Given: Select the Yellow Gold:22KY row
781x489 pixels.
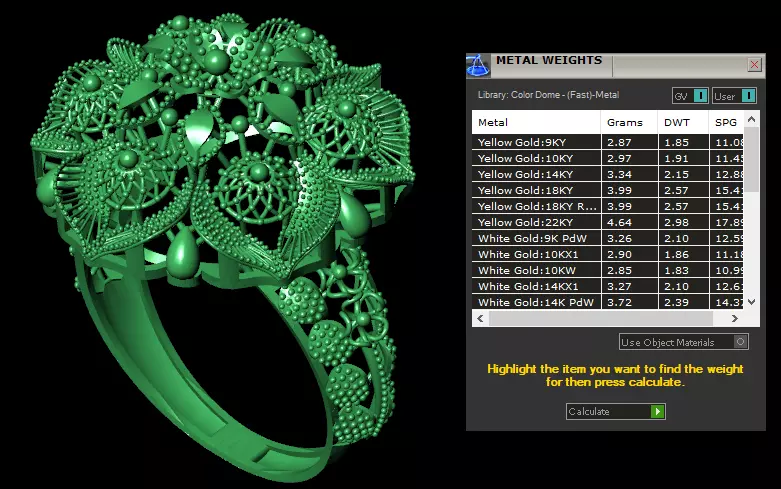Looking at the screenshot, I should [608, 222].
